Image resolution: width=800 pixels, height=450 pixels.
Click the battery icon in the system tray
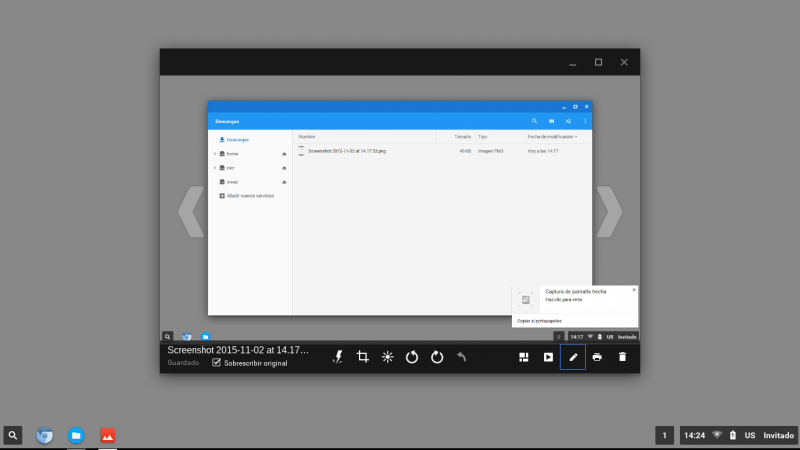[x=733, y=435]
